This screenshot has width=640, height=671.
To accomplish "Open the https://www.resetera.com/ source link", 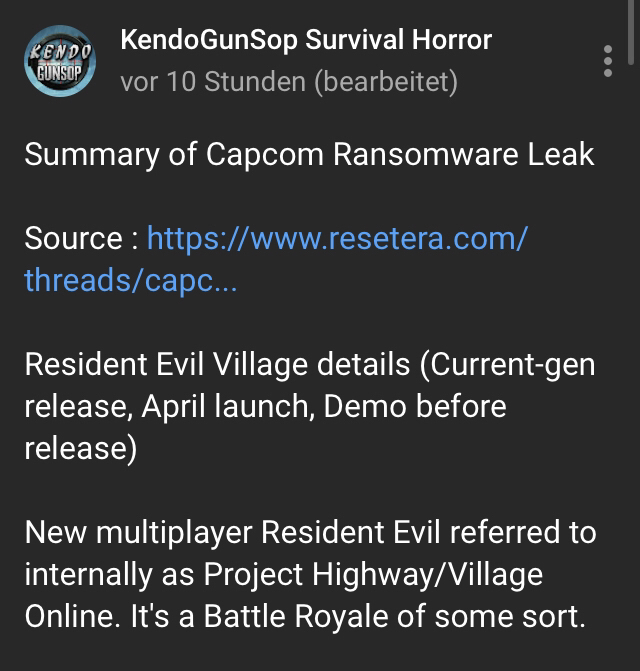I will click(338, 238).
